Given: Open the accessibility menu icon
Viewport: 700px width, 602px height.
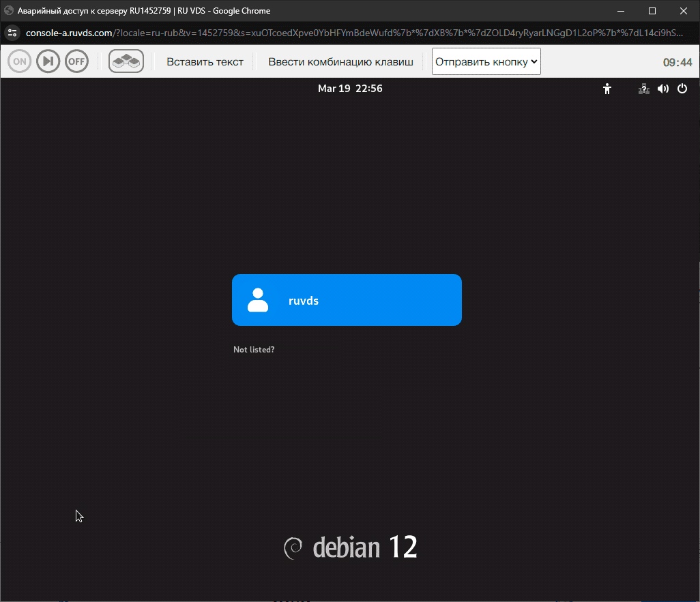Looking at the screenshot, I should coord(607,89).
